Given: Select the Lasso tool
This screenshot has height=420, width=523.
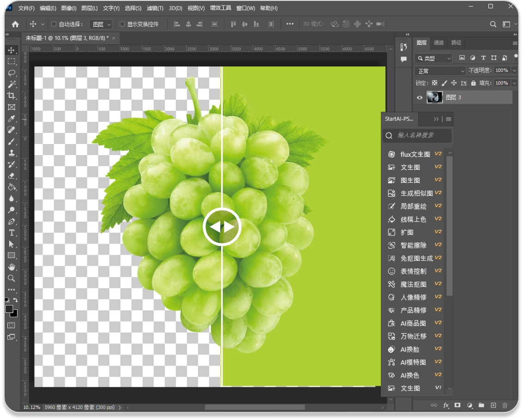Looking at the screenshot, I should pyautogui.click(x=12, y=73).
